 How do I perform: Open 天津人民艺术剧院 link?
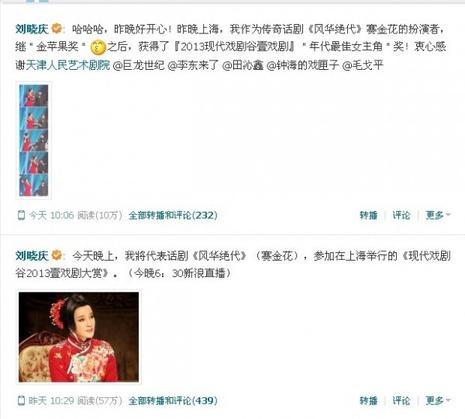(68, 65)
